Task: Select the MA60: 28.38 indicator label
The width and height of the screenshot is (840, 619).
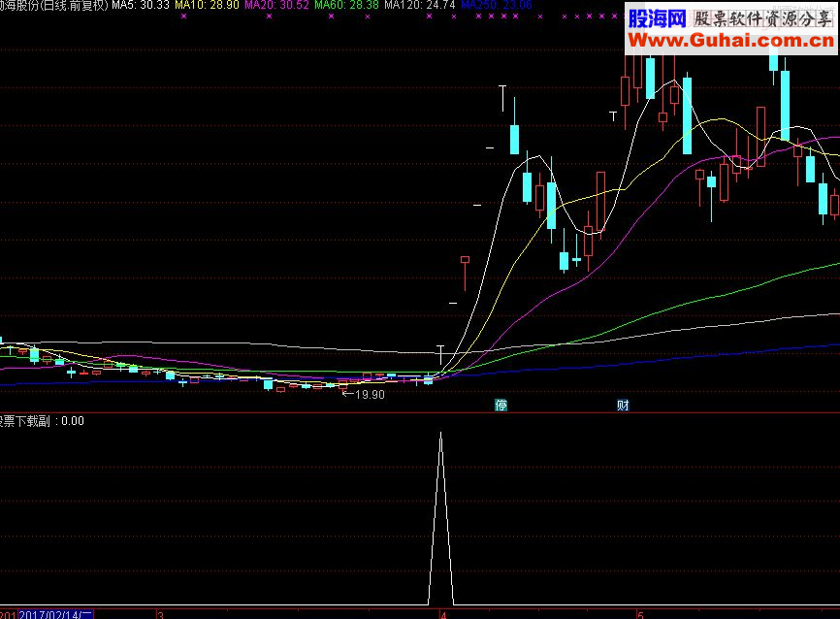Action: tap(346, 6)
